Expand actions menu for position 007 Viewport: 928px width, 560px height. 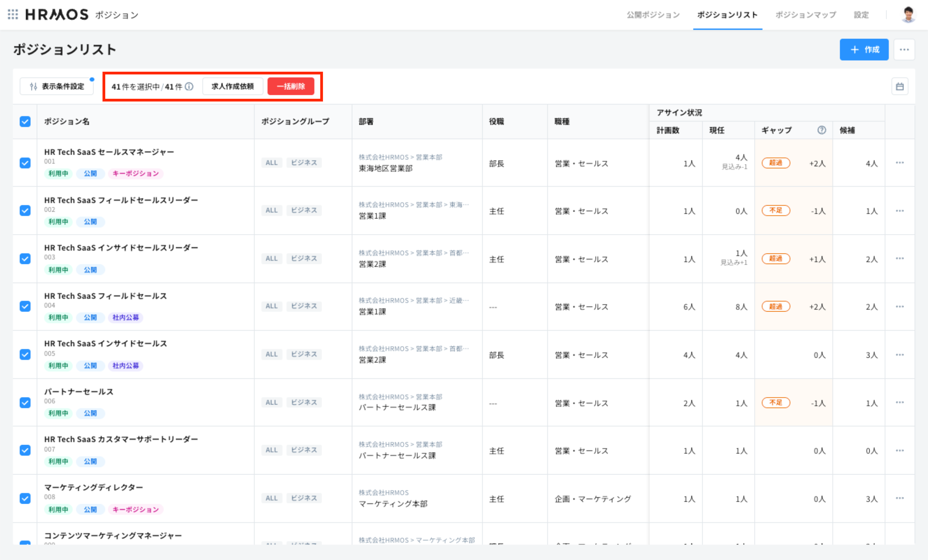click(x=900, y=451)
